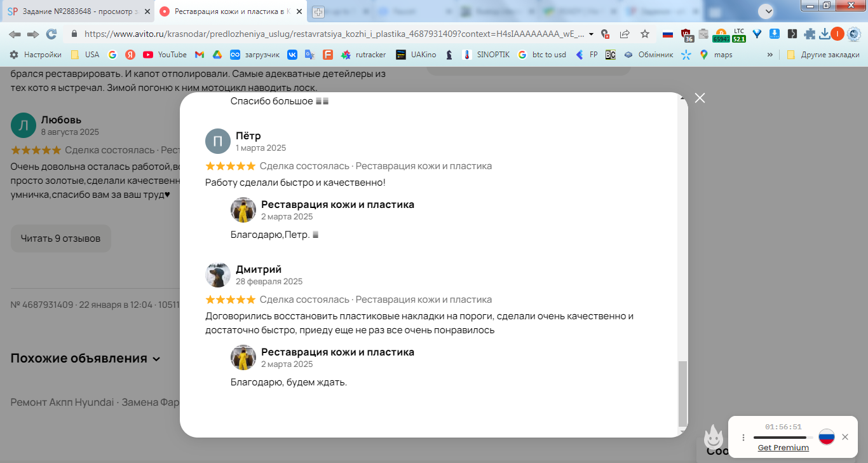Viewport: 868px width, 463px height.
Task: Open the VPN widget three-dot menu
Action: point(743,438)
